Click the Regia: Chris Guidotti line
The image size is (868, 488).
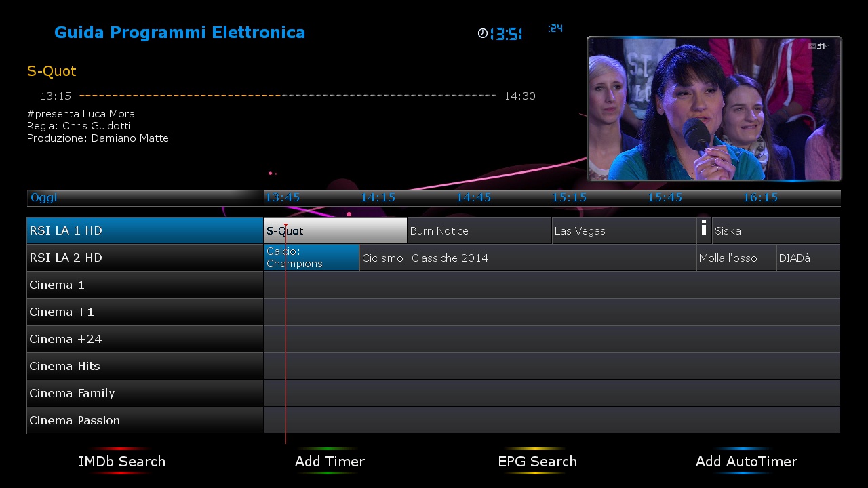(x=79, y=126)
